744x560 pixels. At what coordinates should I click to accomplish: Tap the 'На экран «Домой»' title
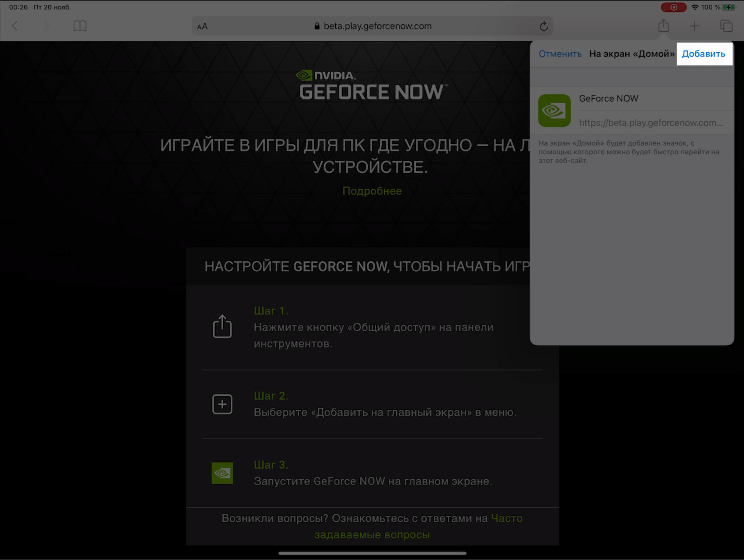[632, 54]
